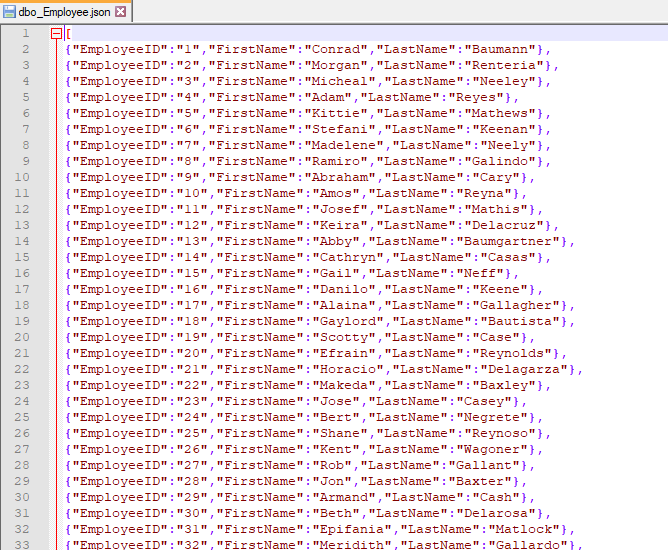Click the first name "Makeda"
Viewport: 668px width, 550px height.
click(344, 386)
